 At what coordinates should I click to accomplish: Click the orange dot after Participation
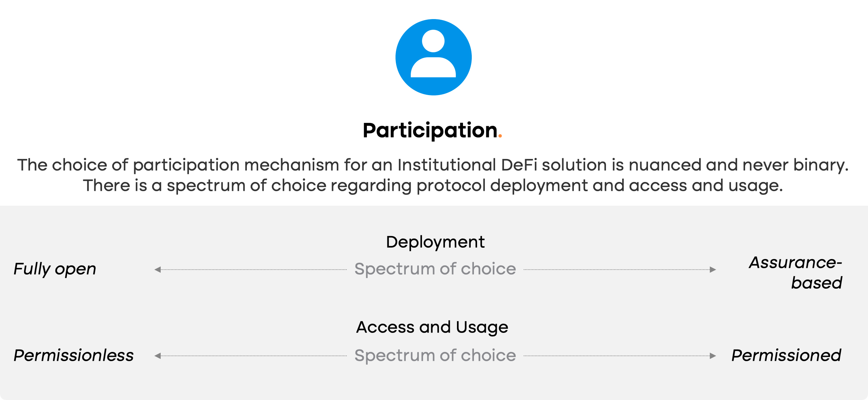point(500,136)
